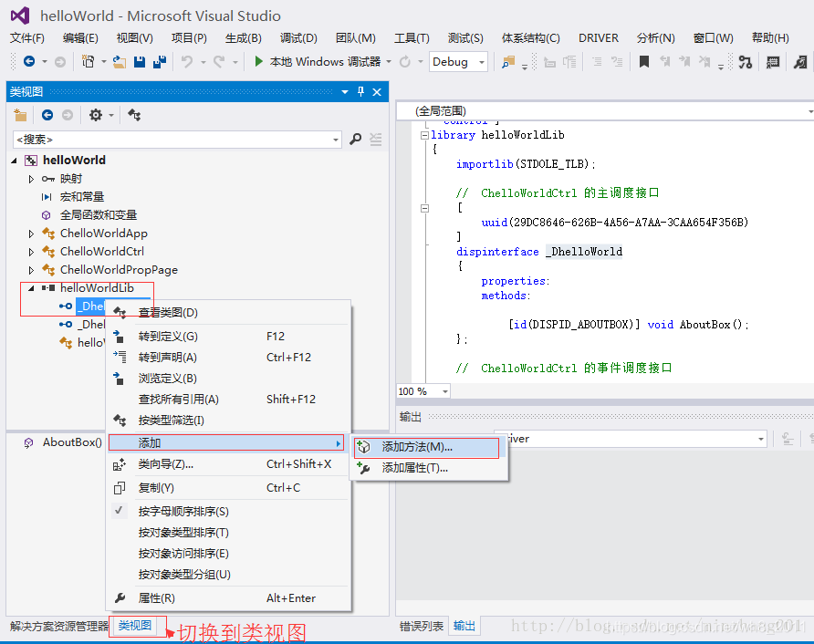Switch to the 解决方案资源管理器 tab
Screen dimensions: 814x644
coord(58,627)
